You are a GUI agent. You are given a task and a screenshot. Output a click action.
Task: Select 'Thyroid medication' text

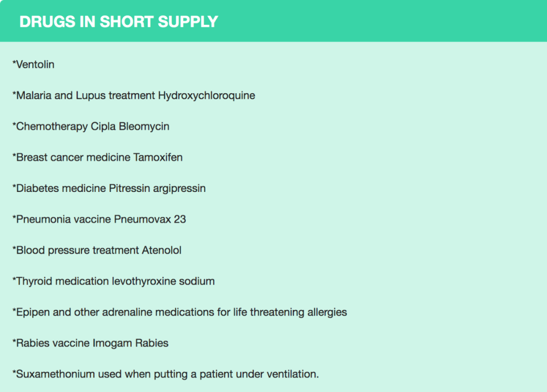tap(63, 281)
